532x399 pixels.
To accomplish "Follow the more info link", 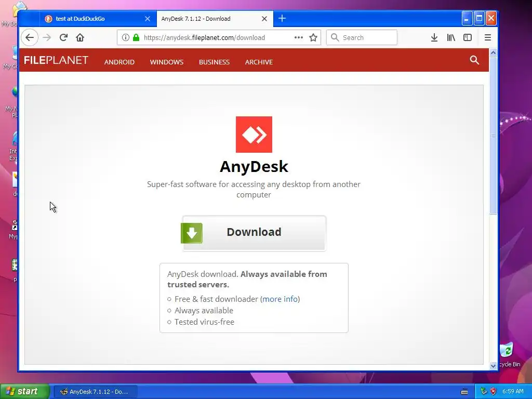I will click(280, 299).
